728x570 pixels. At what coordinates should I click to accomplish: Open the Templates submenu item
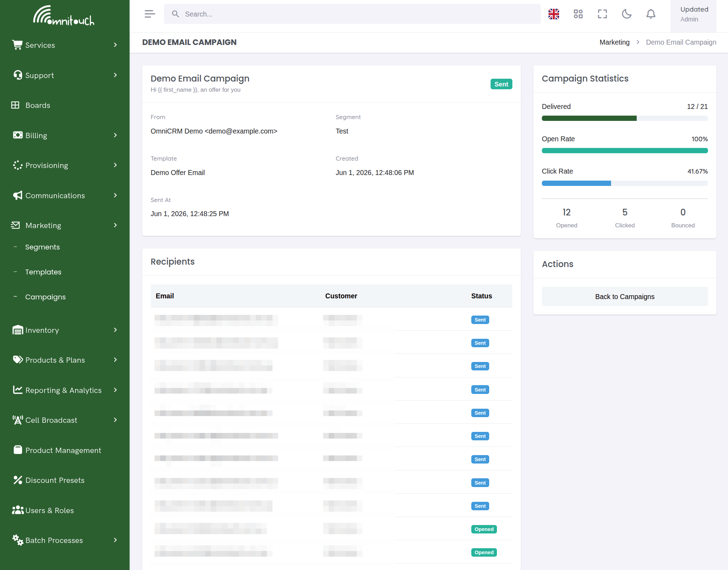point(43,272)
